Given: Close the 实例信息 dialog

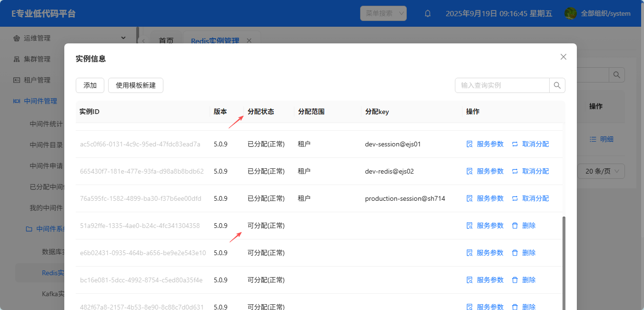Looking at the screenshot, I should coord(563,57).
